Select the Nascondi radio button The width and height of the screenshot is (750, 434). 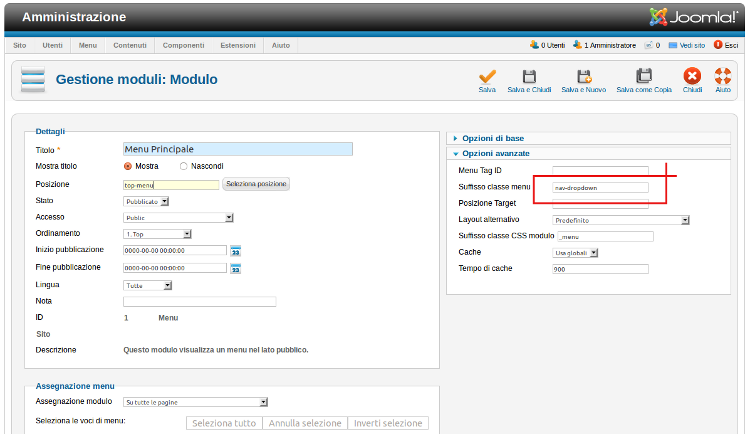(184, 166)
